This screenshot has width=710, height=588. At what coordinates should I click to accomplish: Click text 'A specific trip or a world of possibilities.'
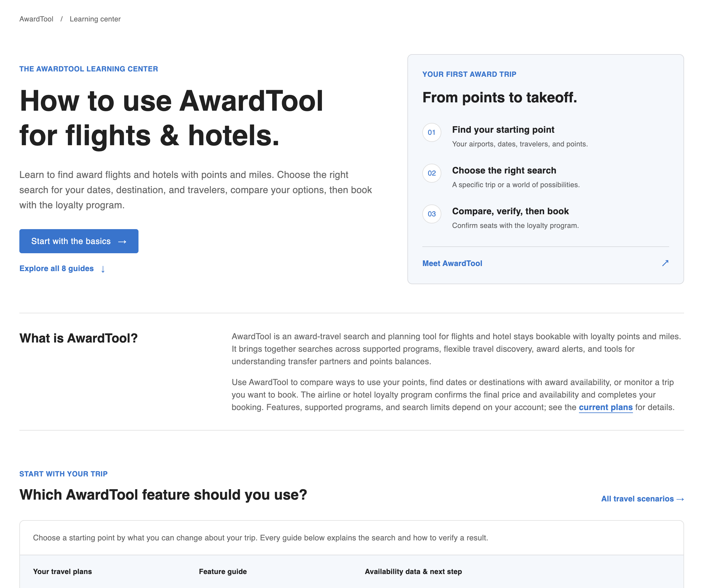tap(516, 185)
